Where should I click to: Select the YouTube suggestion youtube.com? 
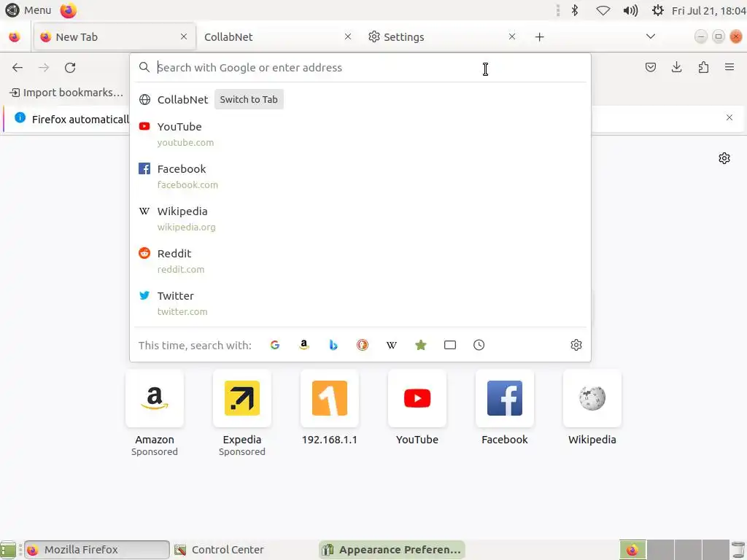click(360, 134)
